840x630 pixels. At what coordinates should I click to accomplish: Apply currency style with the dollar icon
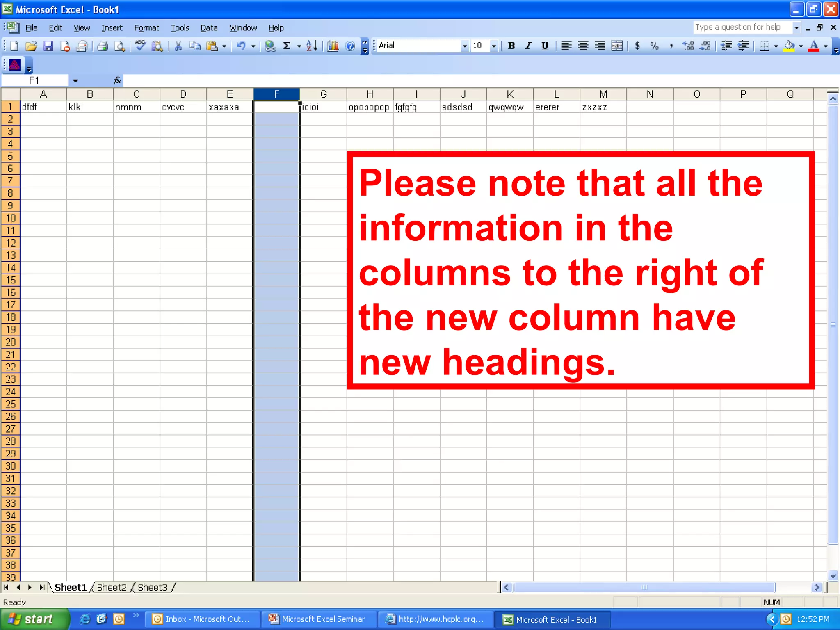click(637, 46)
